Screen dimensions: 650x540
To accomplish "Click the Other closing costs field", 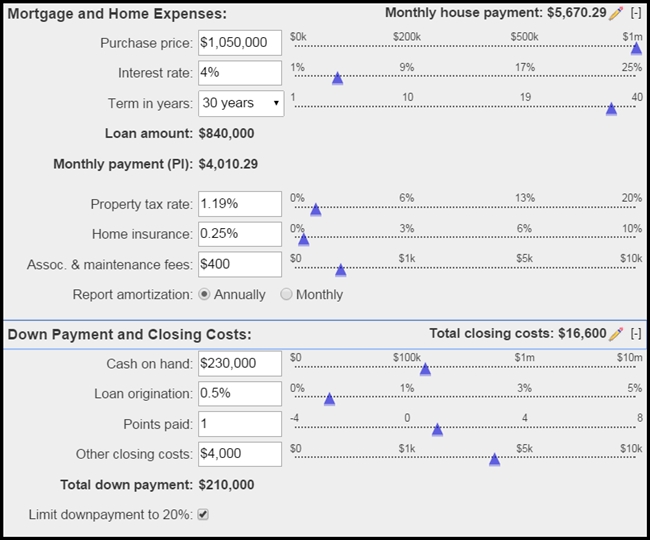I will (x=240, y=454).
